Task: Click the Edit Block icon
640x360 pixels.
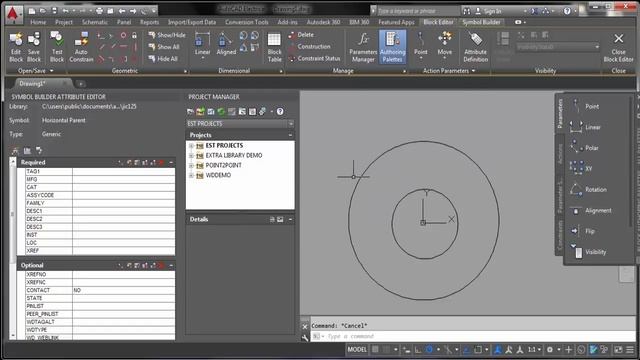Action: click(16, 47)
